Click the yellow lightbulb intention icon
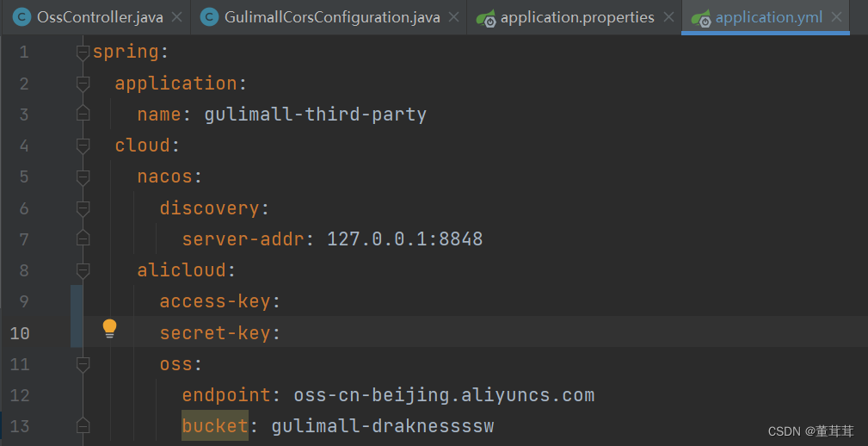The width and height of the screenshot is (868, 446). point(109,328)
